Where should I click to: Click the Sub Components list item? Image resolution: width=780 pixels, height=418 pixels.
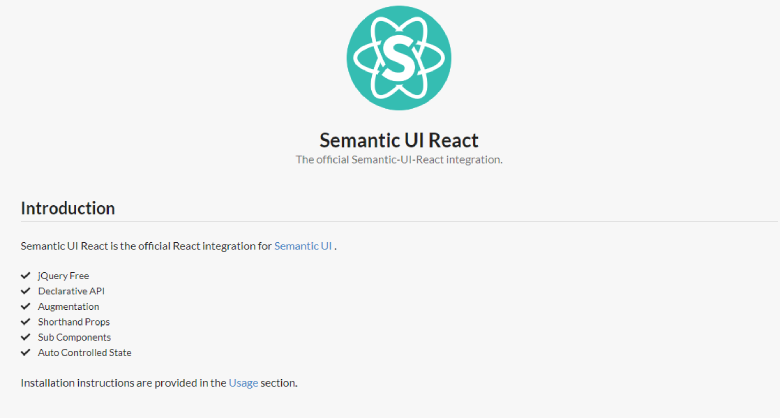[x=74, y=337]
